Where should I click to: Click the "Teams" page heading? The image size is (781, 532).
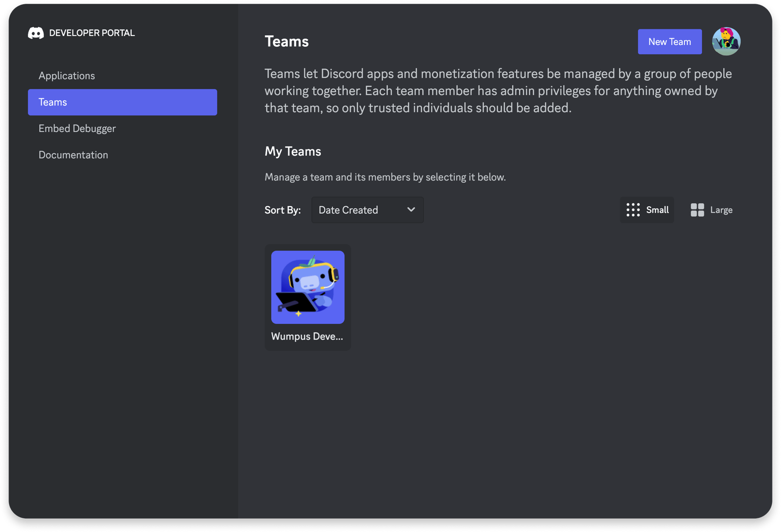(286, 42)
